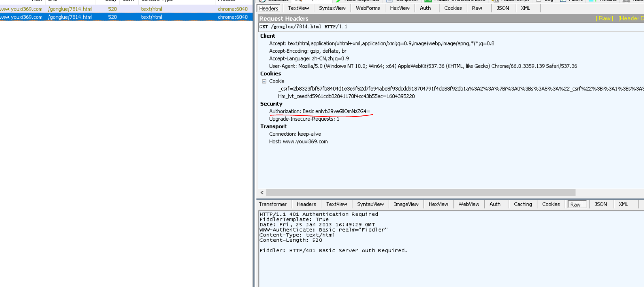Viewport: 644px width, 287px height.
Task: Click the left arrow of the horizontal scrollbar
Action: click(262, 193)
